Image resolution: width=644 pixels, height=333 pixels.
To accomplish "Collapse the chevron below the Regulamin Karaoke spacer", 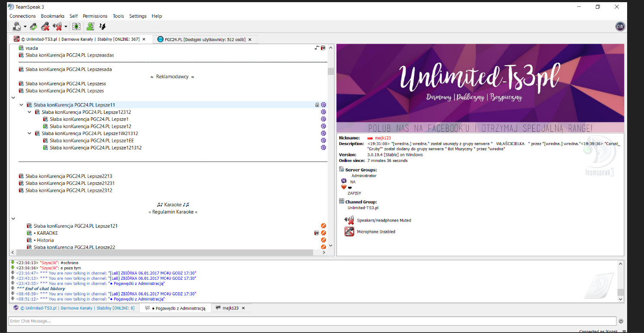I will tap(13, 219).
